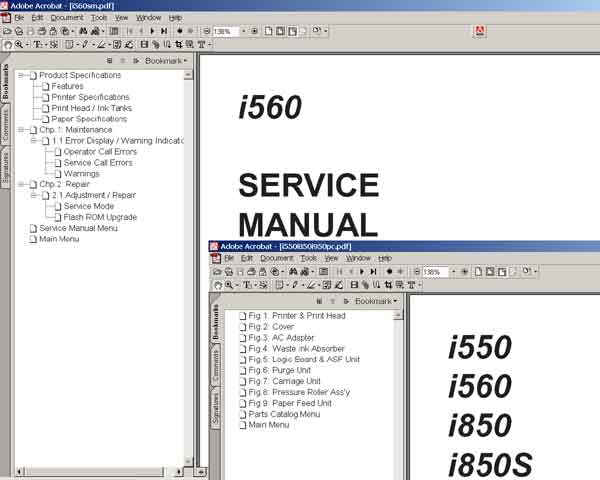Collapse Chp. 1: Maintenance bookmark node
The width and height of the screenshot is (600, 480).
(21, 130)
